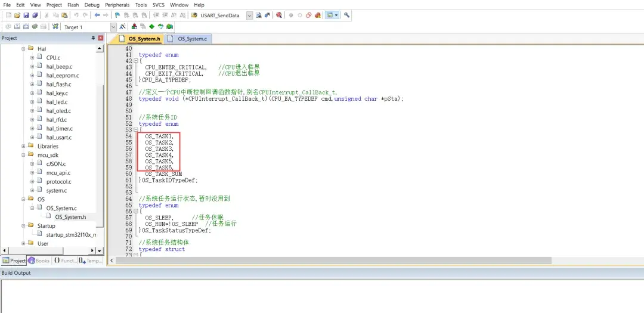Open window layout dropdown arrow
644x313 pixels.
(336, 15)
